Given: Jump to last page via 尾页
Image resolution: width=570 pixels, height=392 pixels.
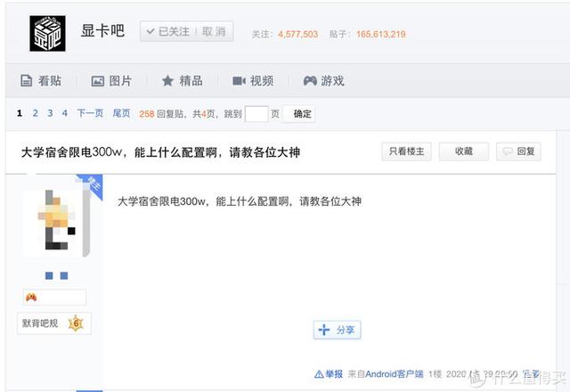Looking at the screenshot, I should [121, 113].
